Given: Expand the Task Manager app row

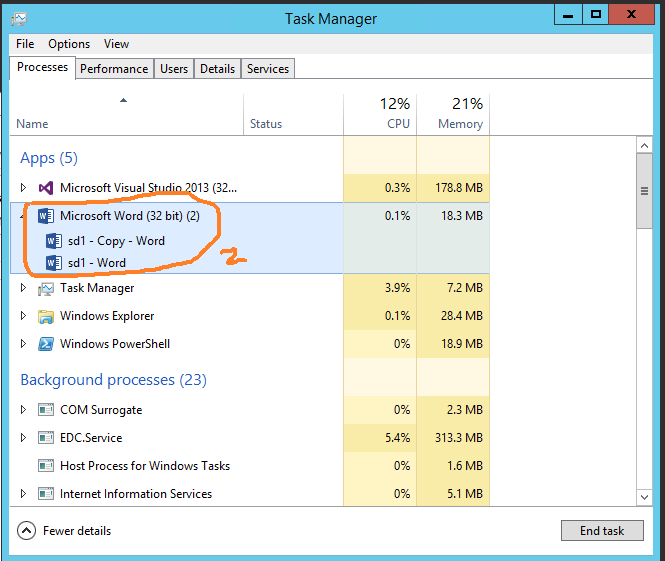Looking at the screenshot, I should 23,287.
